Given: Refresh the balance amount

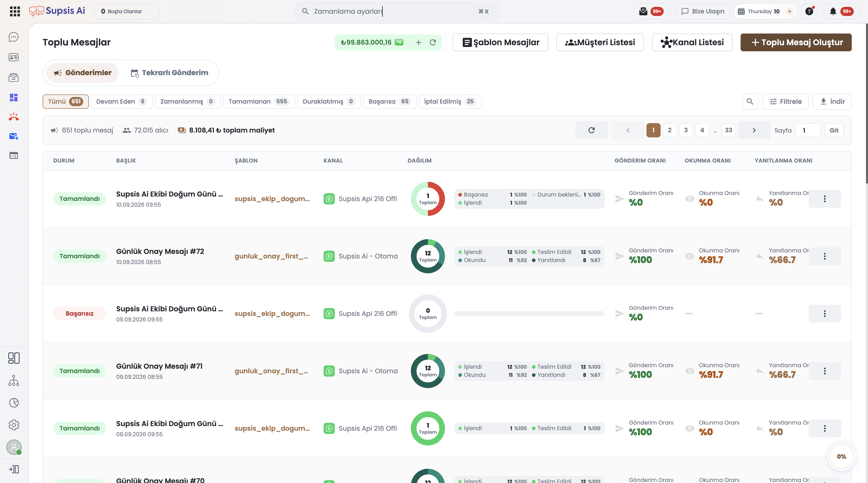Looking at the screenshot, I should 433,42.
